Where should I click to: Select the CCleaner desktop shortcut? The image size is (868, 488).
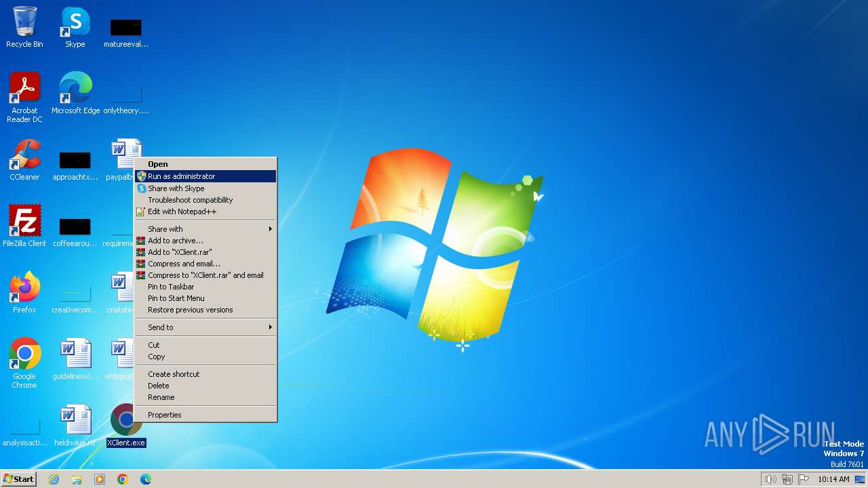click(24, 160)
